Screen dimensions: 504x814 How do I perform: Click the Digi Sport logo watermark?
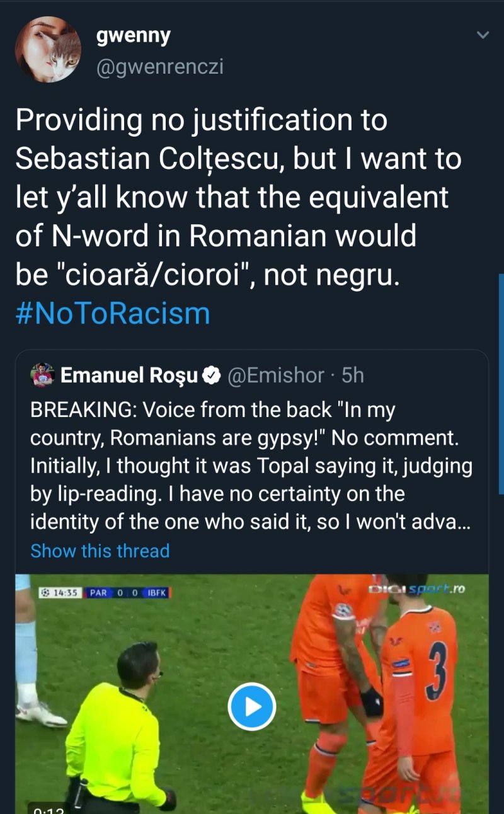click(x=417, y=589)
